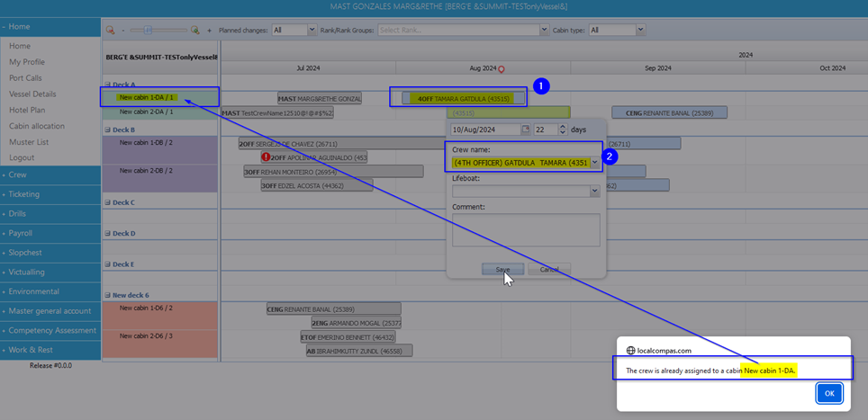This screenshot has height=420, width=868.
Task: Collapse the Deck C group
Action: (x=107, y=202)
